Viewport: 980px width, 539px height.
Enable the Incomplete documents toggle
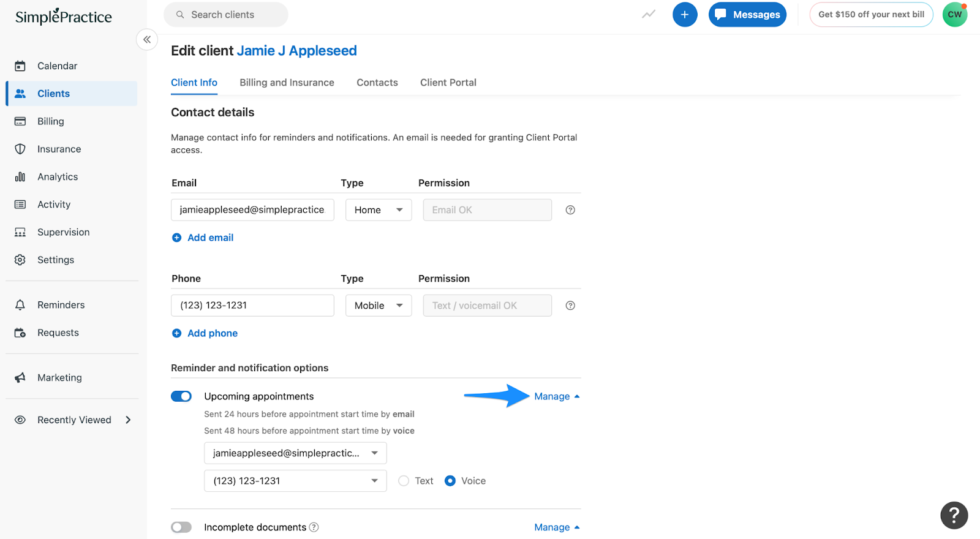coord(181,527)
